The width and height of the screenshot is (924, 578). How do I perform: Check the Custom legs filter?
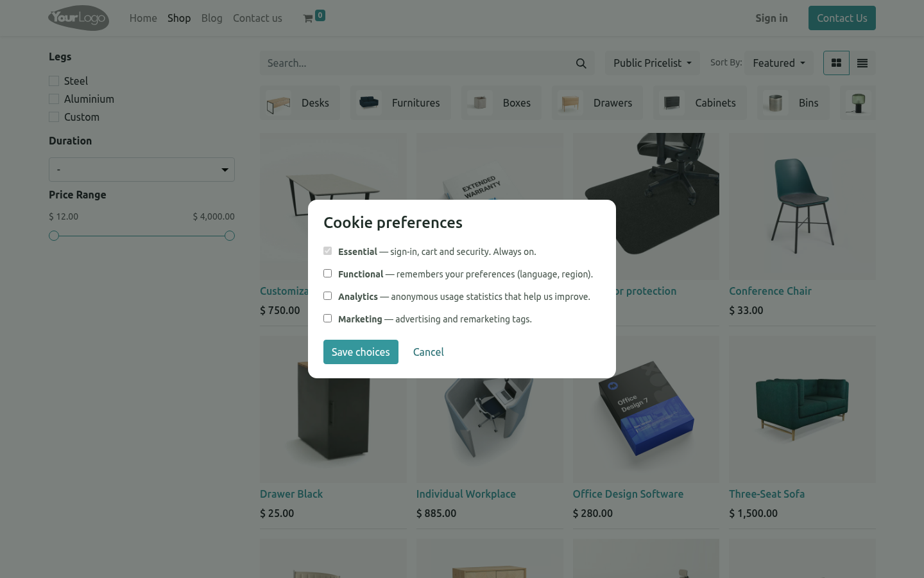click(x=54, y=117)
